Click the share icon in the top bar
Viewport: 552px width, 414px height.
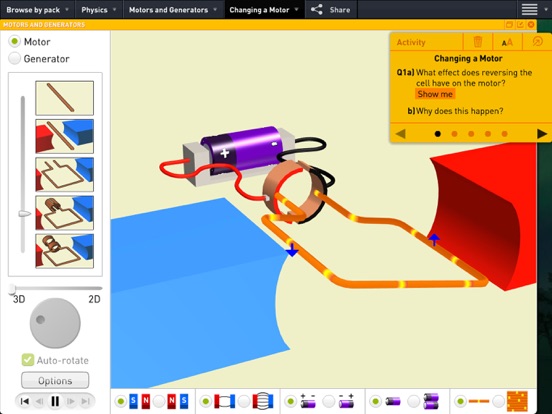click(316, 10)
